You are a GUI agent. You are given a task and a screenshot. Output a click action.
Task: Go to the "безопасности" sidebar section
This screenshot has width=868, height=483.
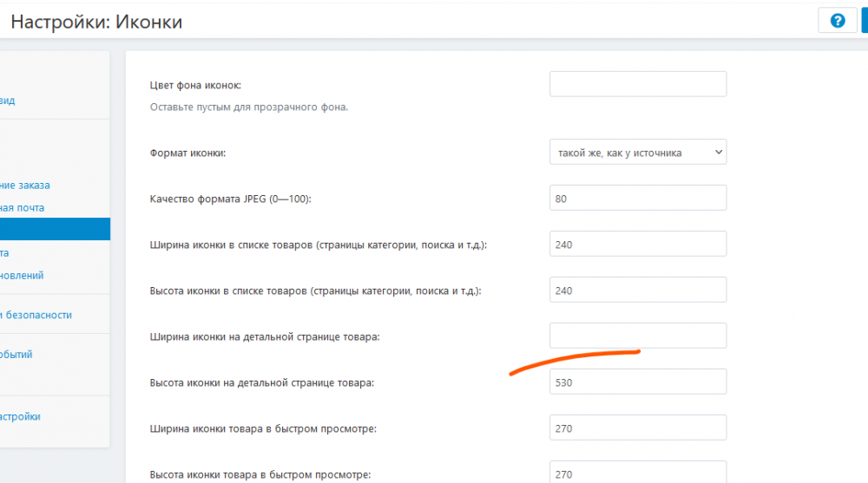pyautogui.click(x=36, y=315)
